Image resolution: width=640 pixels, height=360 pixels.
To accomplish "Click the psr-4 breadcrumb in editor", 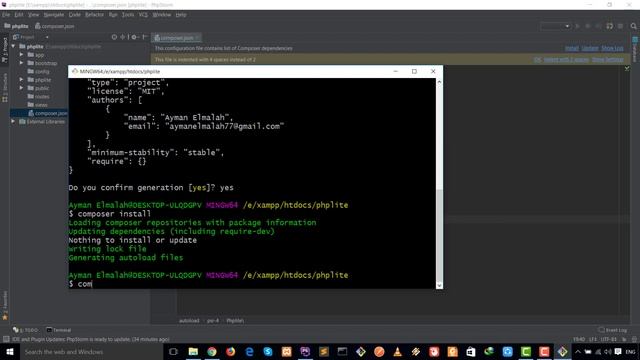I will 213,320.
